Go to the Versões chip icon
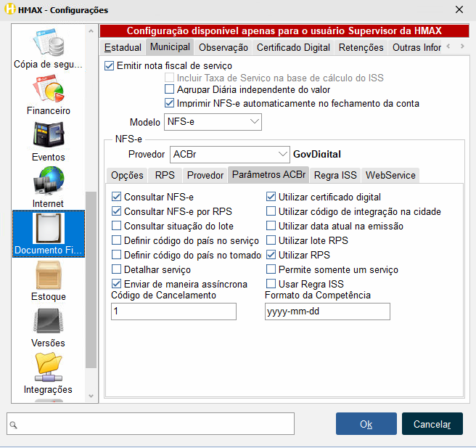This screenshot has height=448, width=476. (x=49, y=322)
